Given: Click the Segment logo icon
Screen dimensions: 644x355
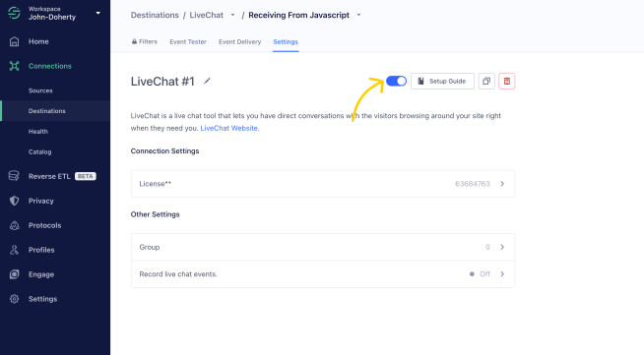Looking at the screenshot, I should (14, 13).
